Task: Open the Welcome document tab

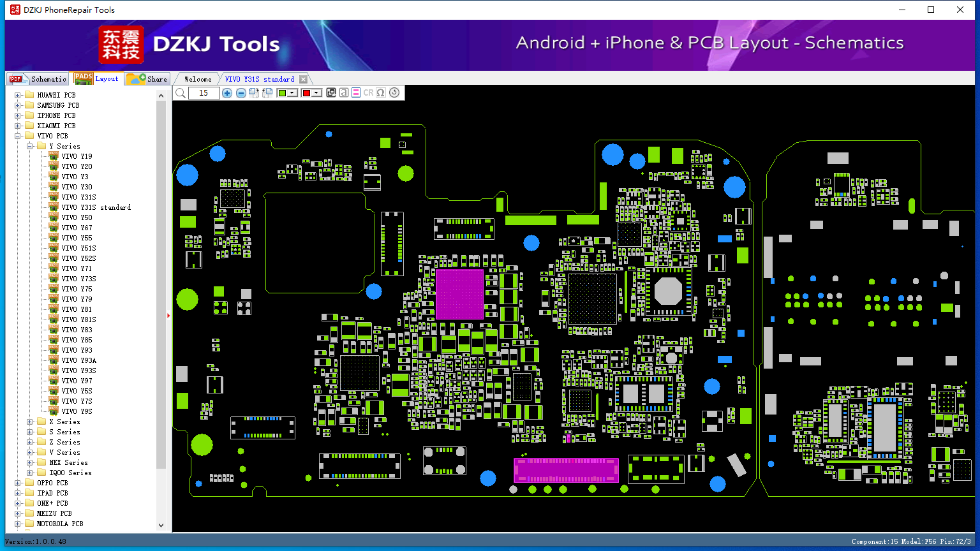Action: 198,79
